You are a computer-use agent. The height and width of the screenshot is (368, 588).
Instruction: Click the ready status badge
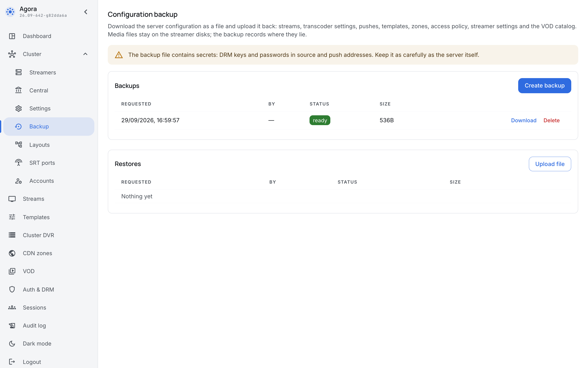(x=320, y=120)
